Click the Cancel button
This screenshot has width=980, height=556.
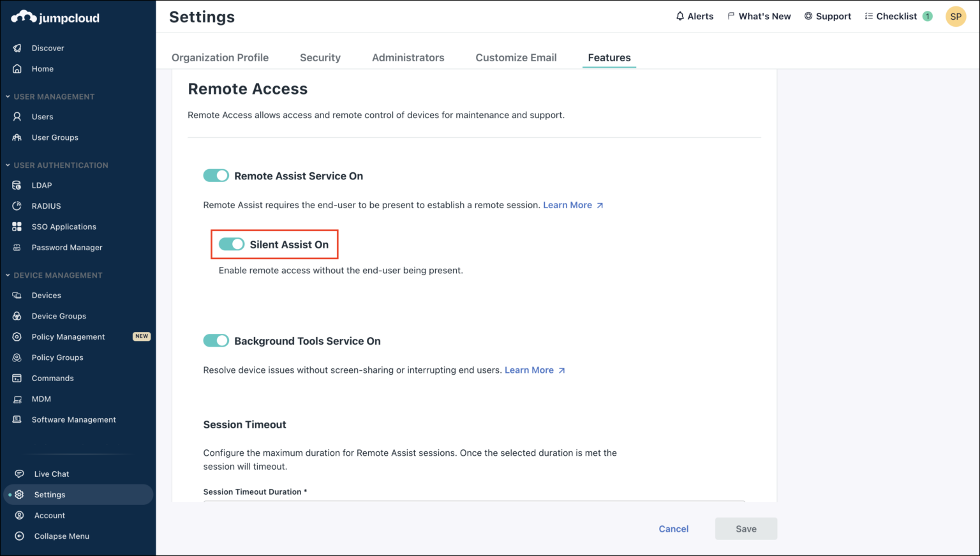pyautogui.click(x=673, y=529)
